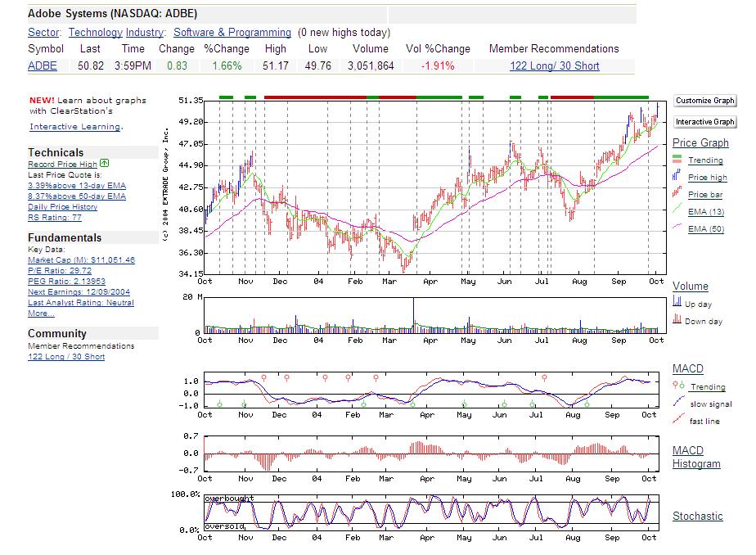756x555 pixels.
Task: Click the Trending link under MACD
Action: [x=708, y=386]
